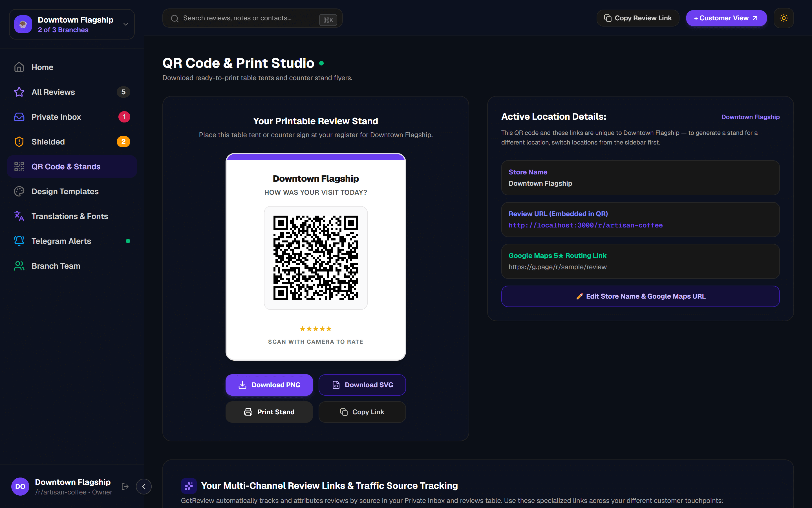Click the 2 of 3 Branches text
Viewport: 812px width, 508px height.
point(63,30)
